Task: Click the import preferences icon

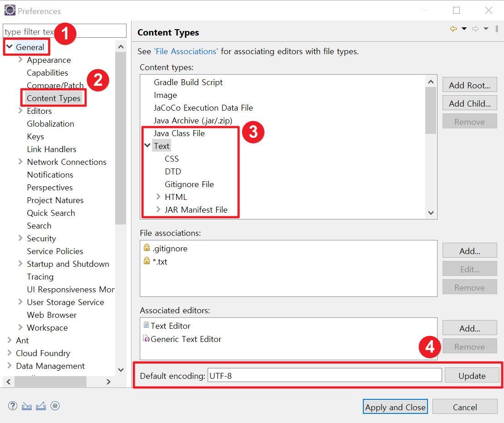Action: pos(27,406)
